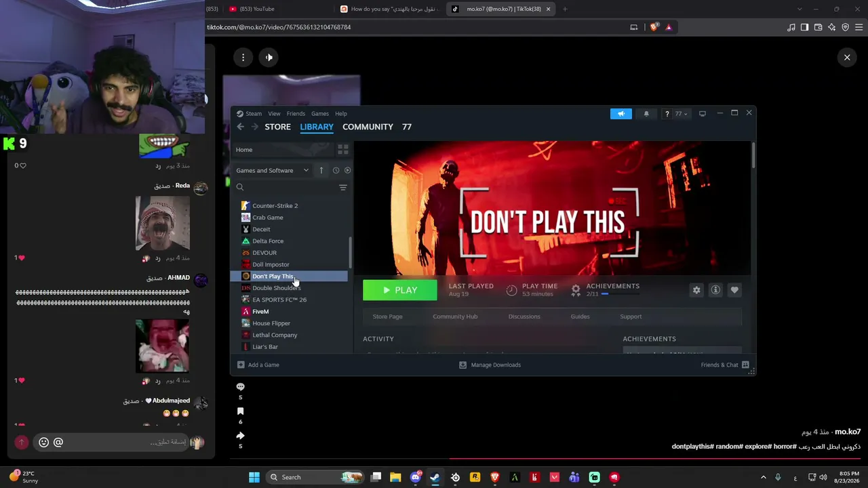The image size is (868, 488).
Task: Open Windows Start menu
Action: click(x=254, y=477)
